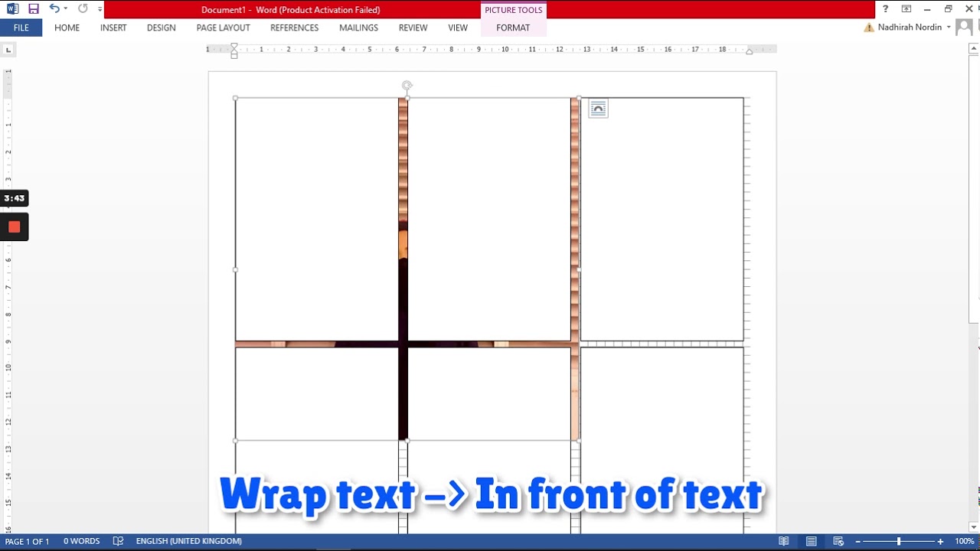Open the VIEW tab
The height and width of the screenshot is (551, 980).
point(458,28)
